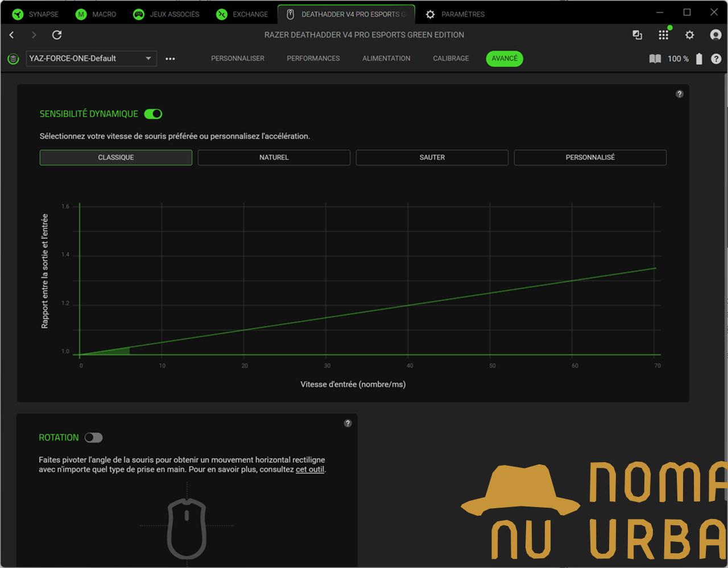Go back using the left arrow icon
The width and height of the screenshot is (728, 568).
(12, 35)
